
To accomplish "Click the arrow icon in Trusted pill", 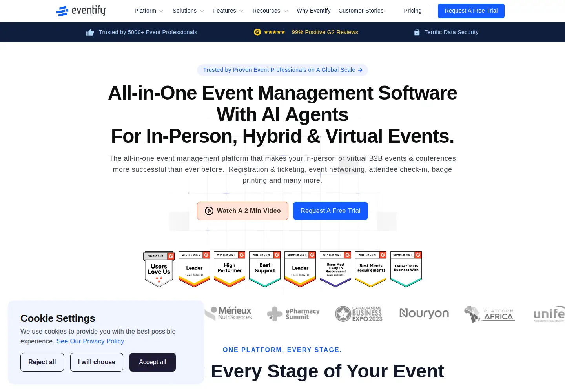I will tap(360, 70).
